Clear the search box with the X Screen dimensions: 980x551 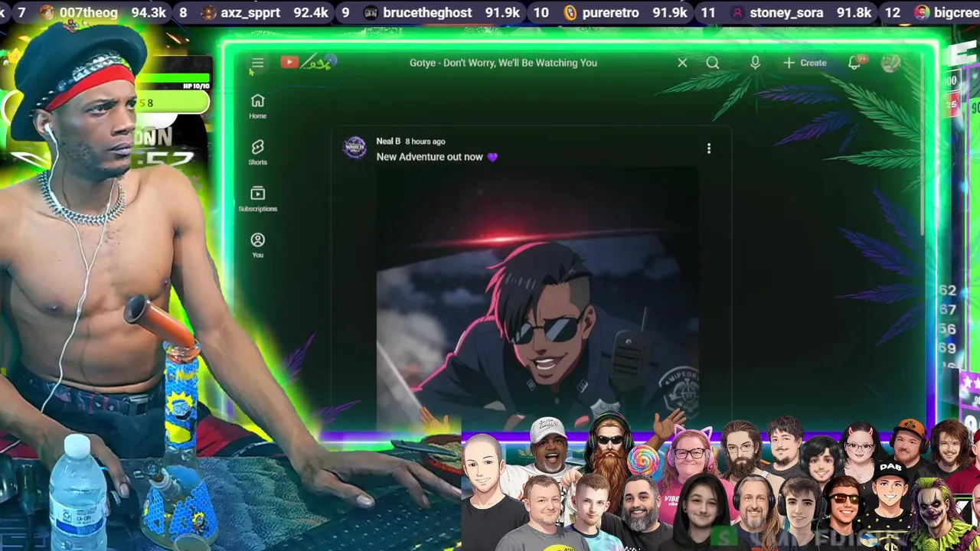click(x=682, y=63)
